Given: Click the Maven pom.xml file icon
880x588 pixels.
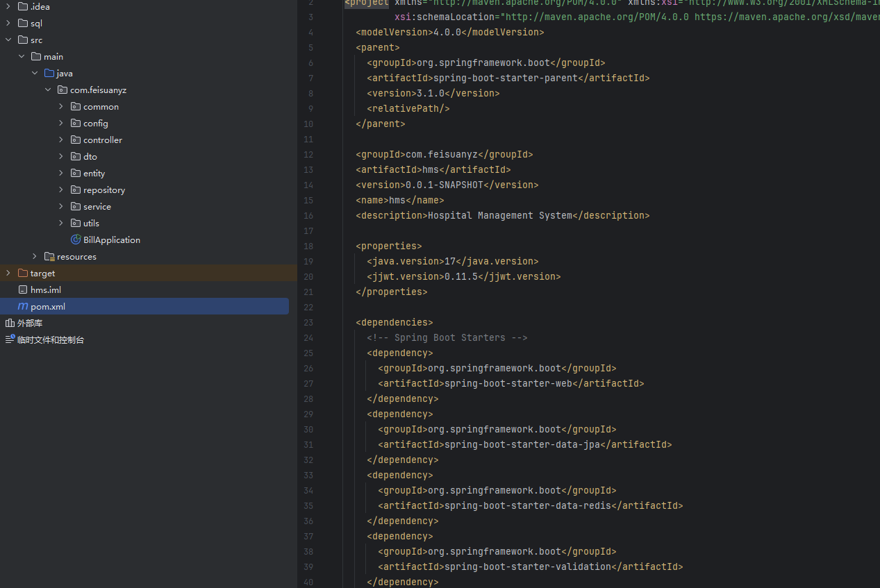Looking at the screenshot, I should coord(23,306).
